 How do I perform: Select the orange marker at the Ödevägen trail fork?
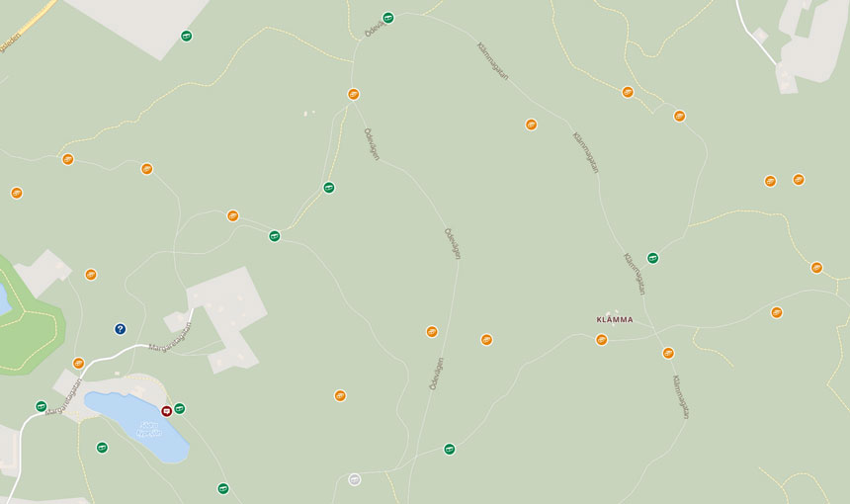[354, 94]
